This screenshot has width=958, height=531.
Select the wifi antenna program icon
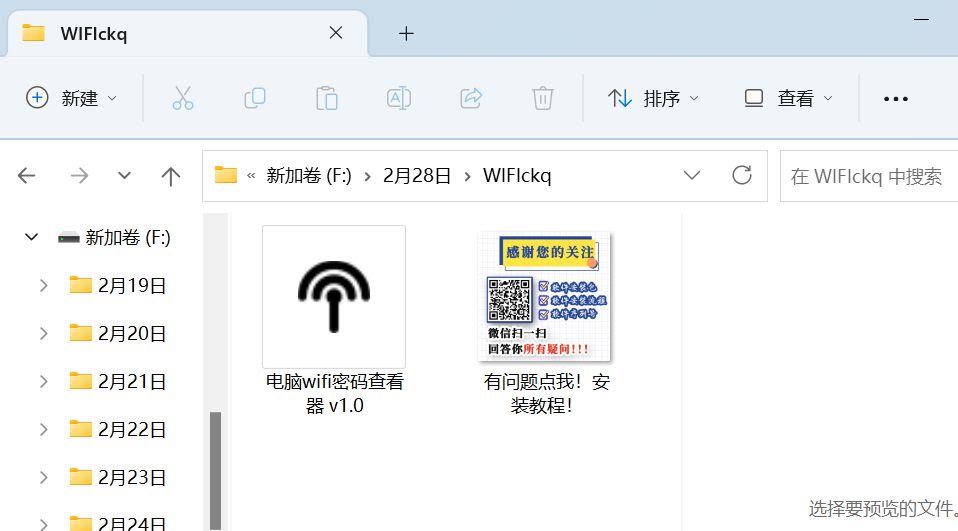334,296
